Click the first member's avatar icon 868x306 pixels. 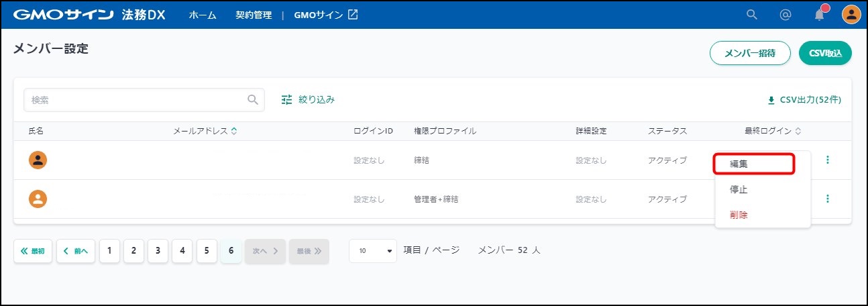tap(38, 160)
